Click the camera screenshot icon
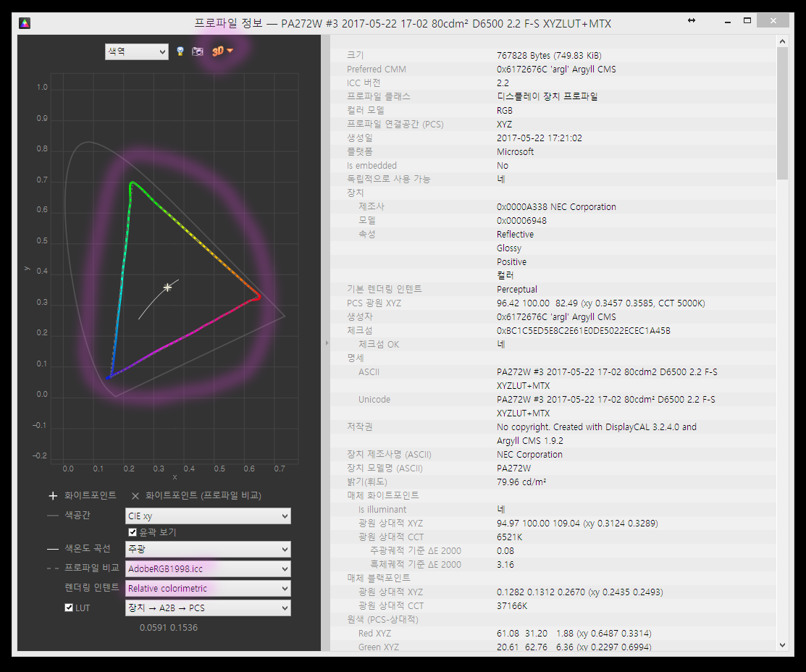 197,51
